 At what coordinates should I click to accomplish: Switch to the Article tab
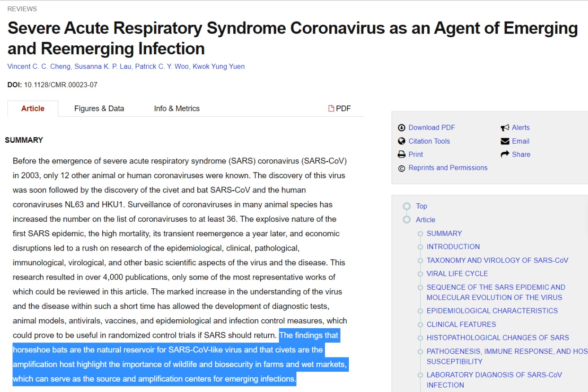33,108
